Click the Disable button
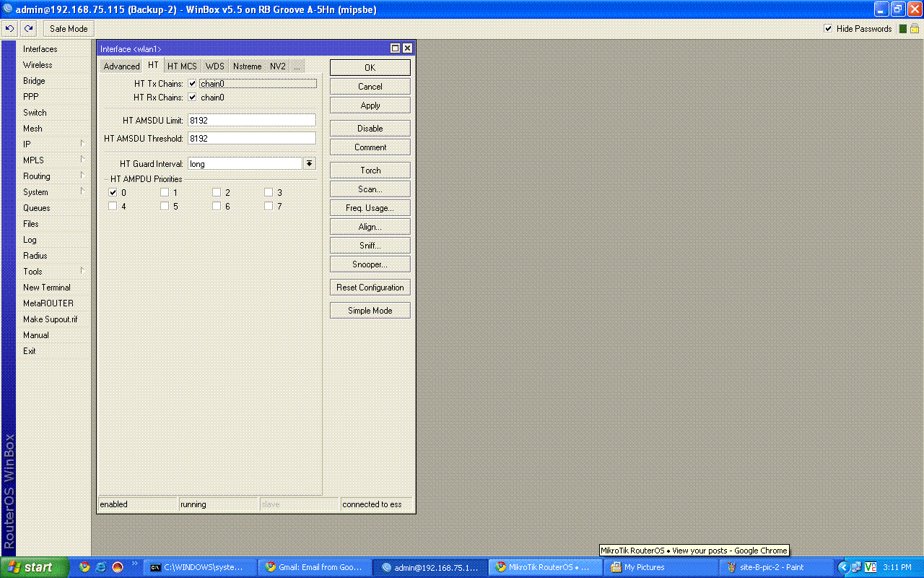This screenshot has height=578, width=924. (370, 129)
